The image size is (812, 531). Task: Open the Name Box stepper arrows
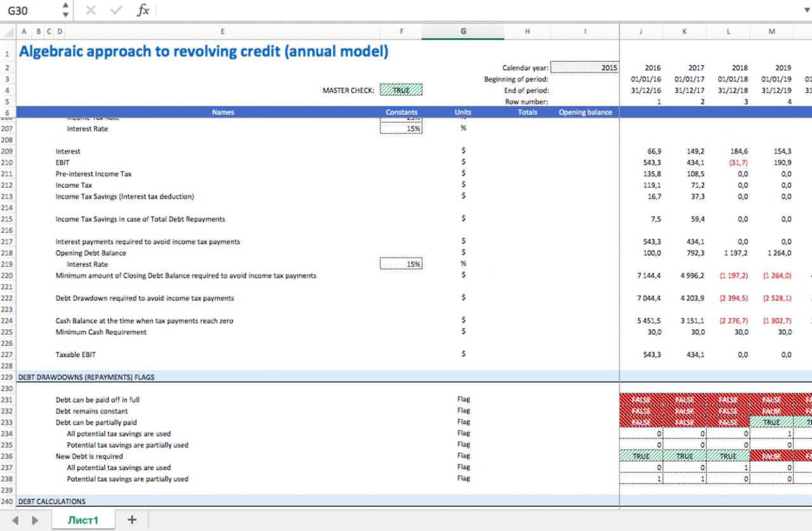click(65, 10)
